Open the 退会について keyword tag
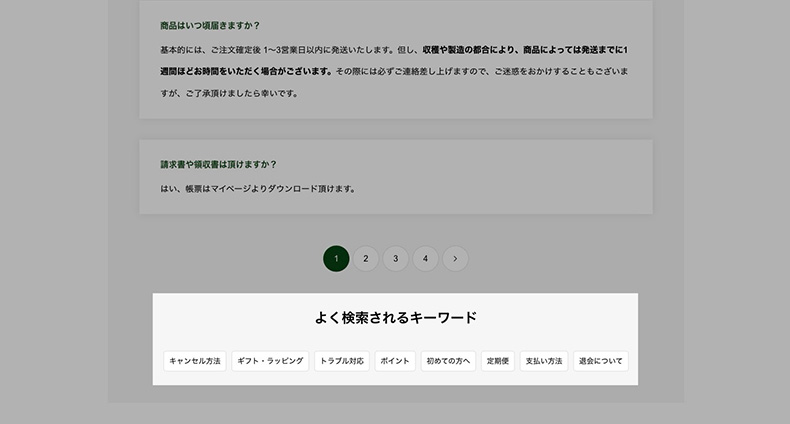 click(x=601, y=361)
